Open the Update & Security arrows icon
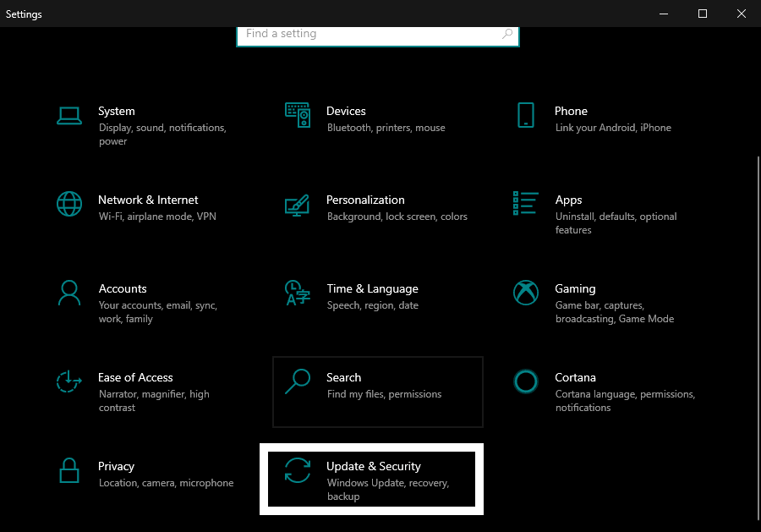 pos(298,470)
